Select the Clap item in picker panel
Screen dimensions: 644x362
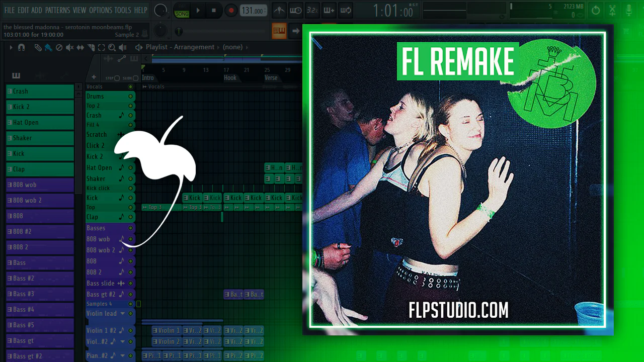(x=40, y=169)
